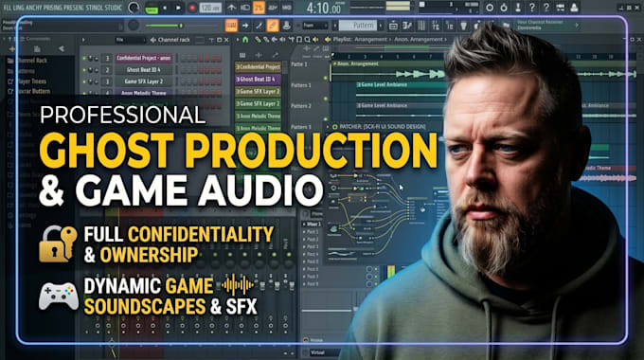
Task: Click the Confidential Project - anon channel button
Action: click(143, 59)
